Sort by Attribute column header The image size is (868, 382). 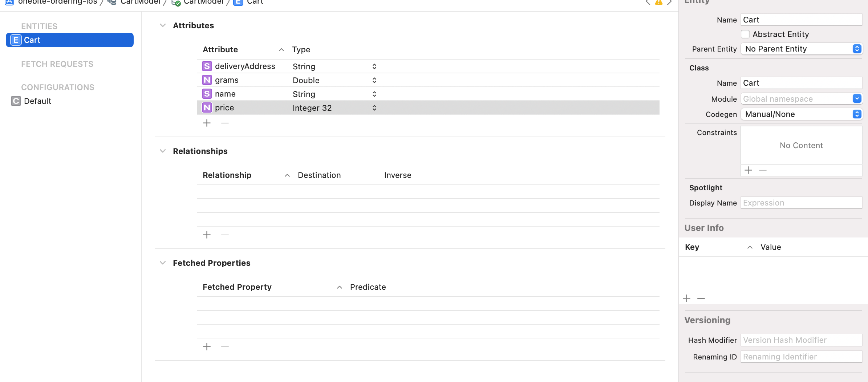coord(220,49)
